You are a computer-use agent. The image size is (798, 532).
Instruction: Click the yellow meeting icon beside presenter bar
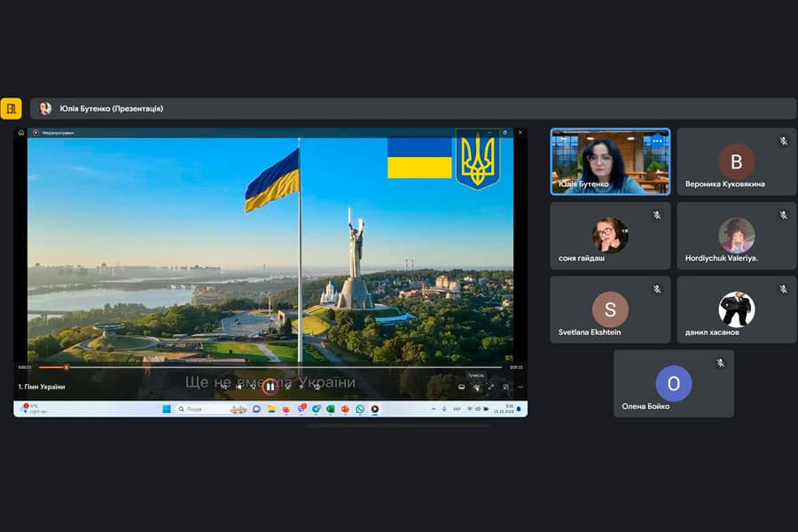(12, 108)
